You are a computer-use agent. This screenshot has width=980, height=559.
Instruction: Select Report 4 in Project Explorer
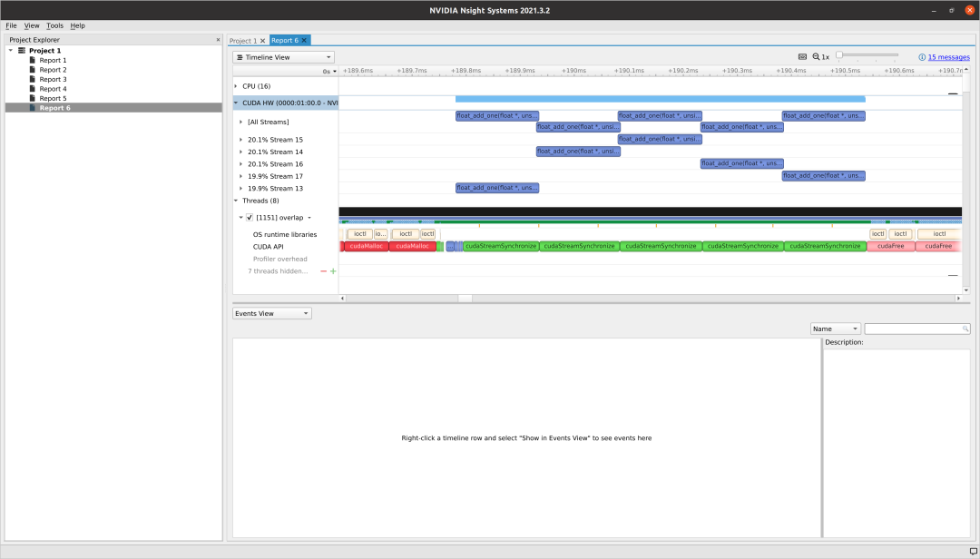click(53, 89)
